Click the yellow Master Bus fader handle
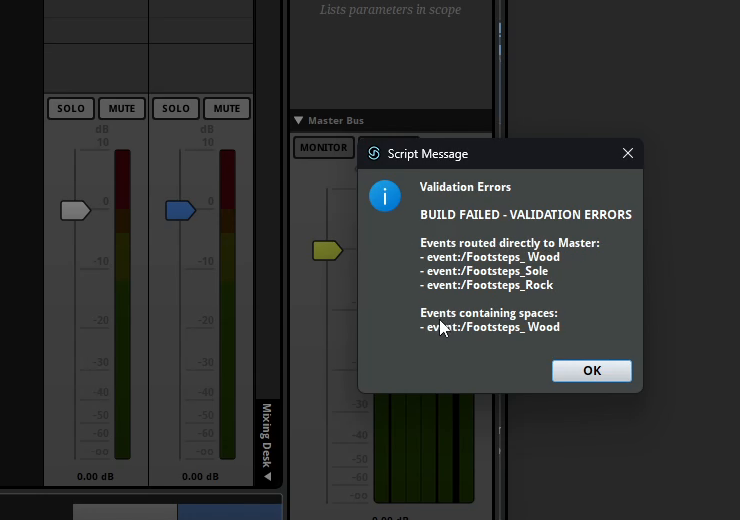The height and width of the screenshot is (520, 740). click(328, 251)
